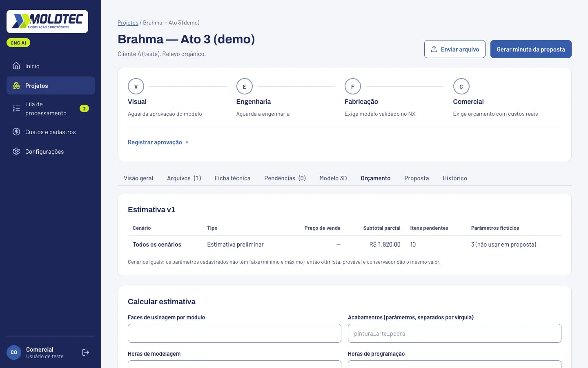The width and height of the screenshot is (588, 368).
Task: Focus the Acabamentos parameters field
Action: coord(454,333)
